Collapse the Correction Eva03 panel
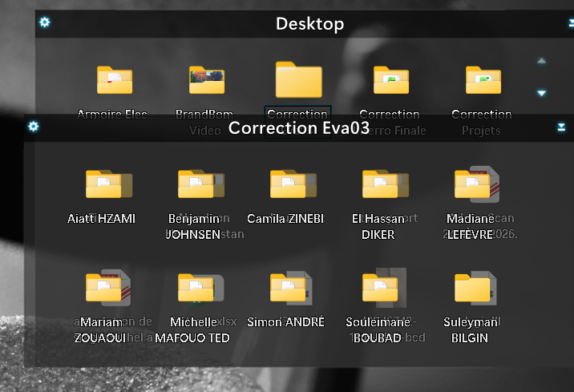574x392 pixels. [x=561, y=127]
